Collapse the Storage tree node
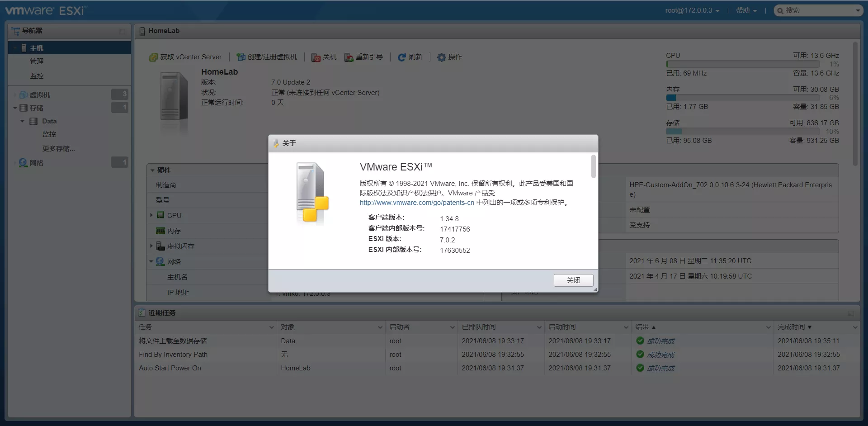This screenshot has height=426, width=868. click(15, 108)
